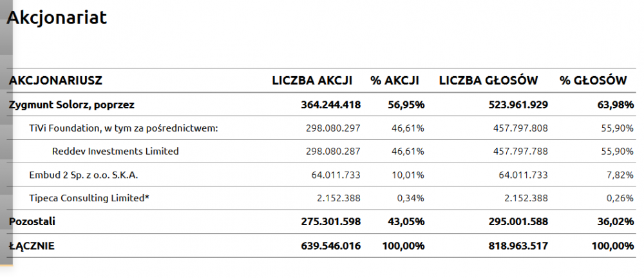Click the Pozostali row label
This screenshot has width=644, height=278.
coord(32,221)
